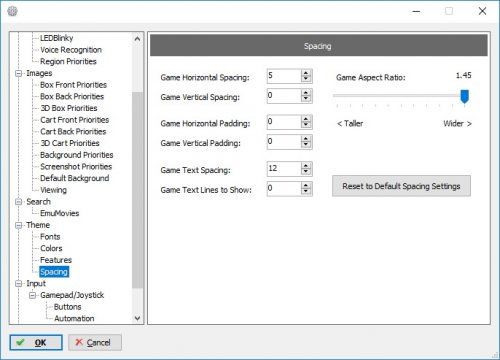Open Cart Front Priorities

click(x=74, y=120)
